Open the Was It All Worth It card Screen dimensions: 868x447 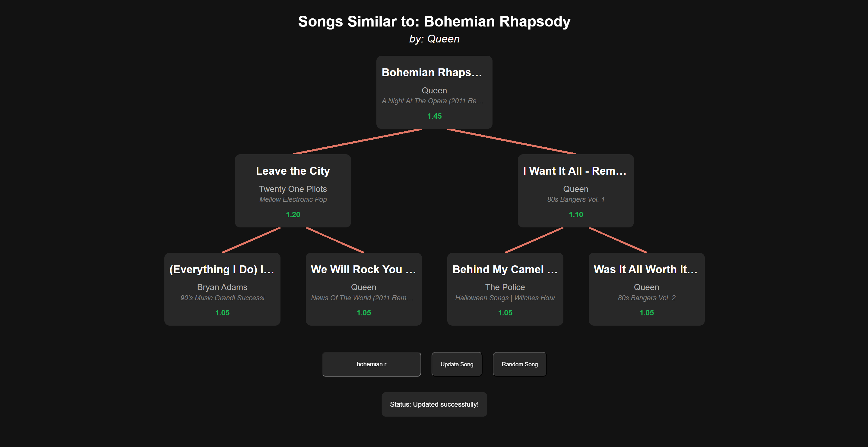tap(646, 289)
